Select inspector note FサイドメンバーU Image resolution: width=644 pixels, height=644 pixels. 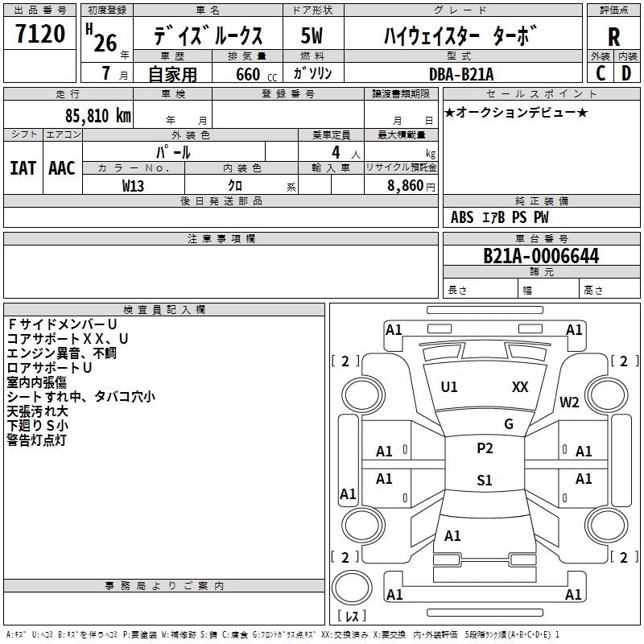pos(62,324)
